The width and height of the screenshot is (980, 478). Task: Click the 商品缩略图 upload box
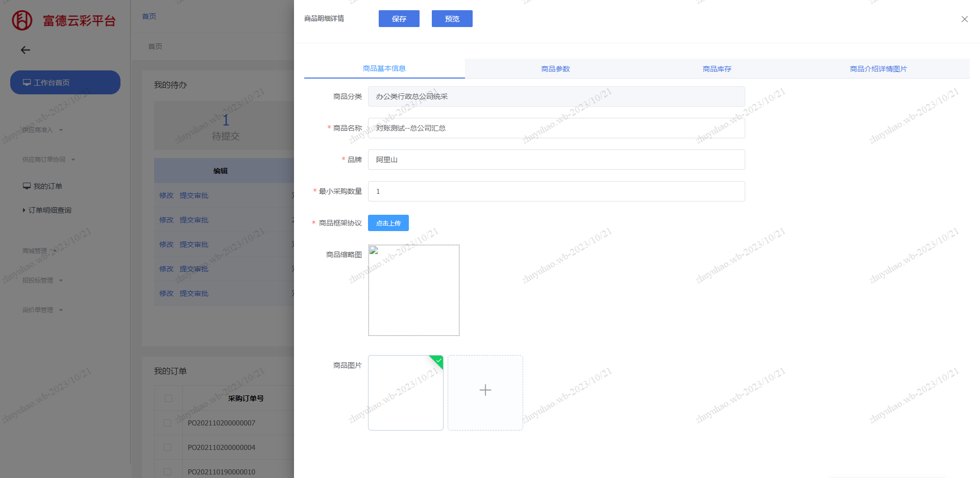[414, 290]
